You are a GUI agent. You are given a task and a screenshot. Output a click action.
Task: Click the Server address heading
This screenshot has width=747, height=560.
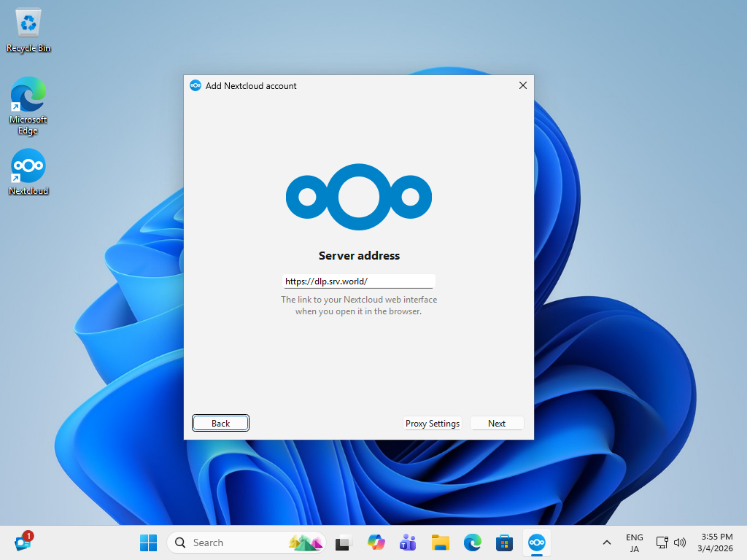(x=359, y=256)
